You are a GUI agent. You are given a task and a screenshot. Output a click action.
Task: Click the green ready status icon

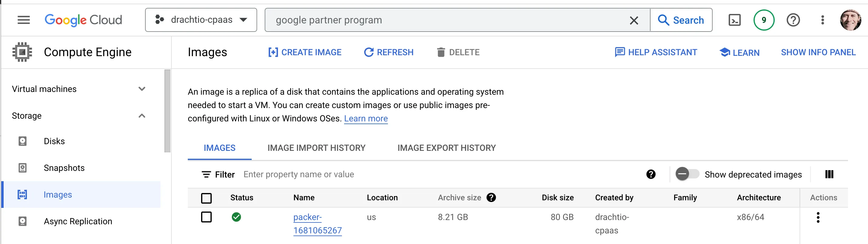pyautogui.click(x=236, y=217)
